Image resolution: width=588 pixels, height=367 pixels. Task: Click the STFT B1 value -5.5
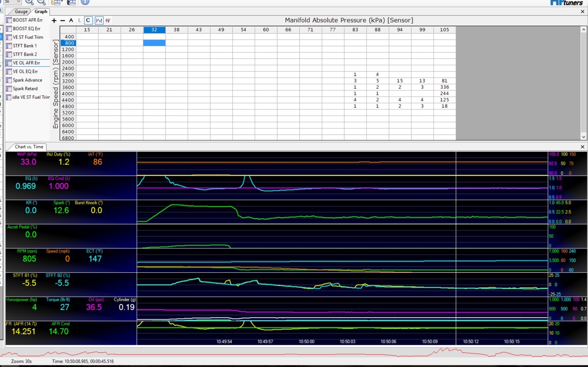[29, 283]
